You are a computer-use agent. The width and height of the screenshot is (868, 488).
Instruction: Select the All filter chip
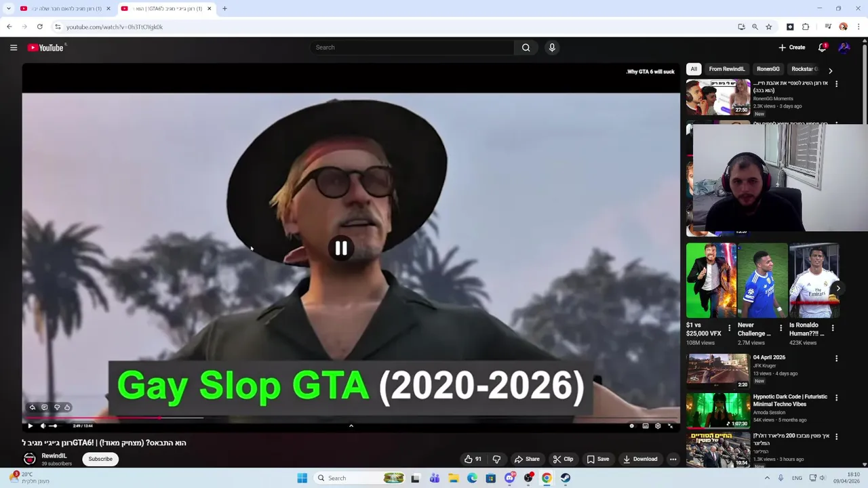[694, 69]
